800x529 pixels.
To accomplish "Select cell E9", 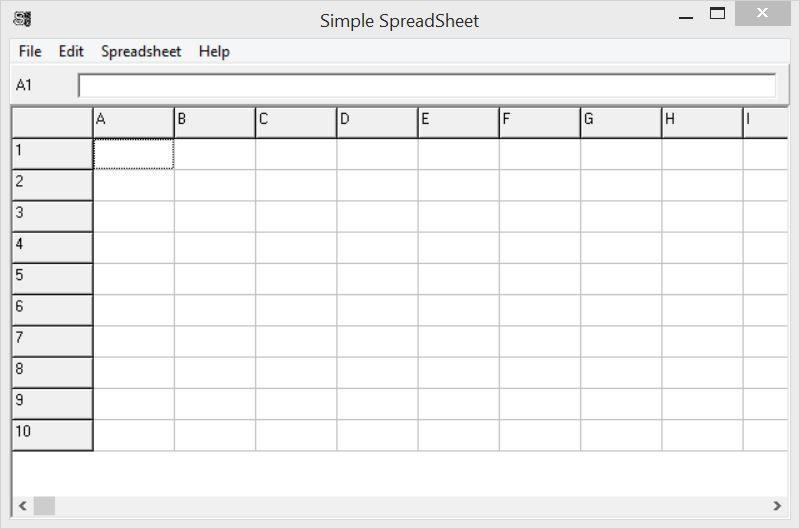I will point(459,404).
